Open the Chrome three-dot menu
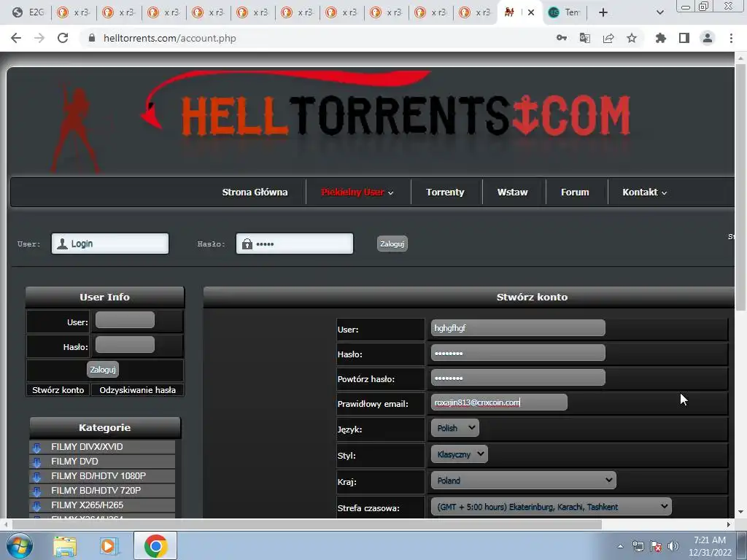The width and height of the screenshot is (747, 560). pyautogui.click(x=731, y=38)
